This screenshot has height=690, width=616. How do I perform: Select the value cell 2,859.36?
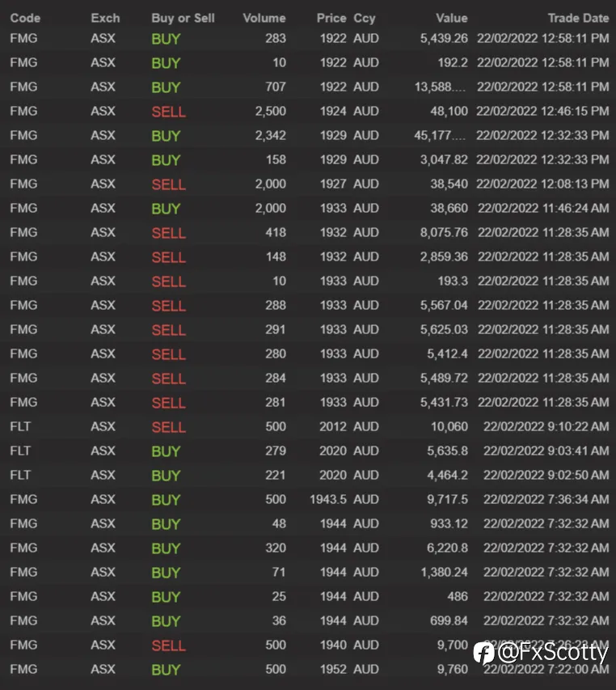[x=444, y=256]
